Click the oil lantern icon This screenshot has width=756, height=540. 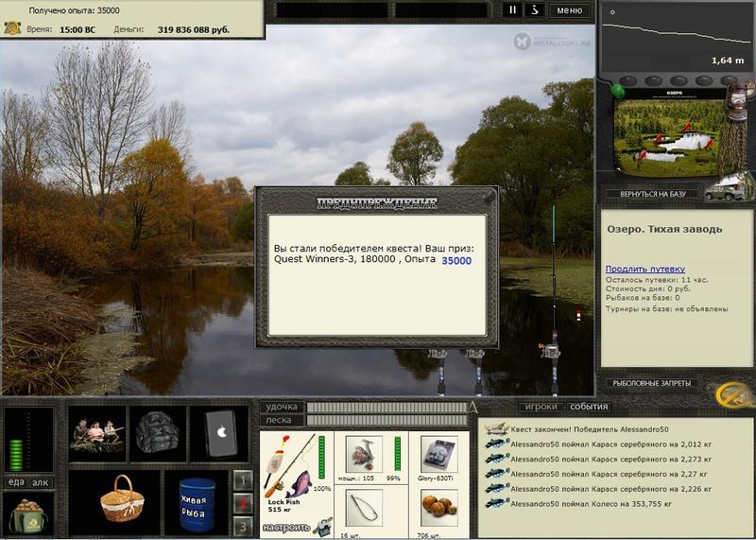[x=737, y=100]
